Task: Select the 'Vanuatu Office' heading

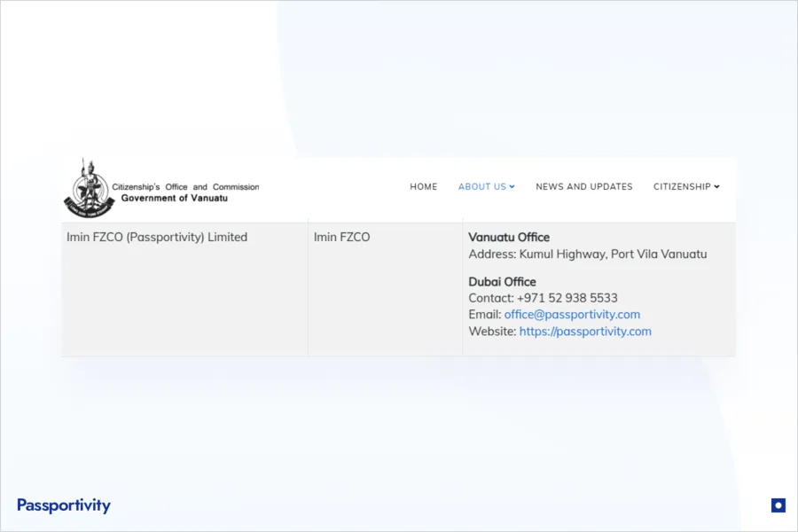Action: coord(509,238)
